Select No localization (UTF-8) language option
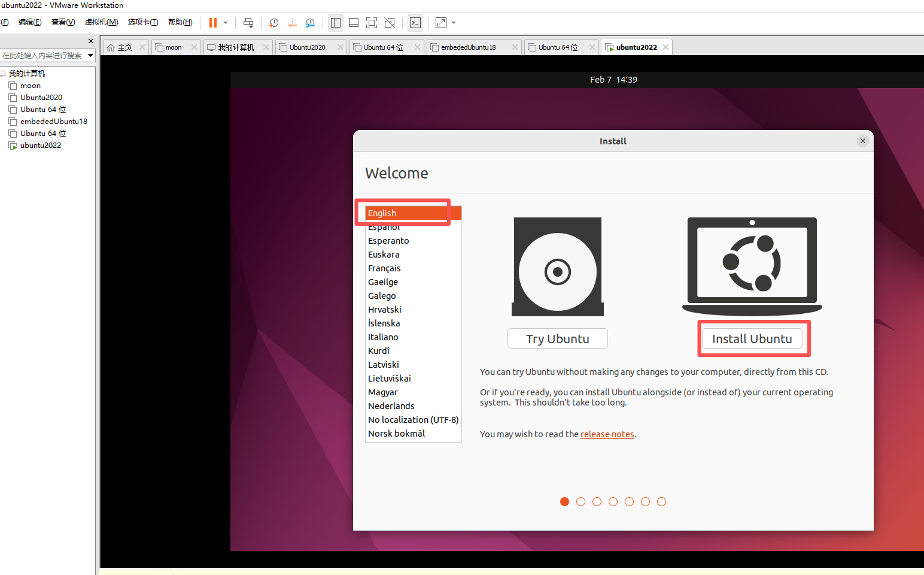Screen dimensions: 924x575 point(414,420)
